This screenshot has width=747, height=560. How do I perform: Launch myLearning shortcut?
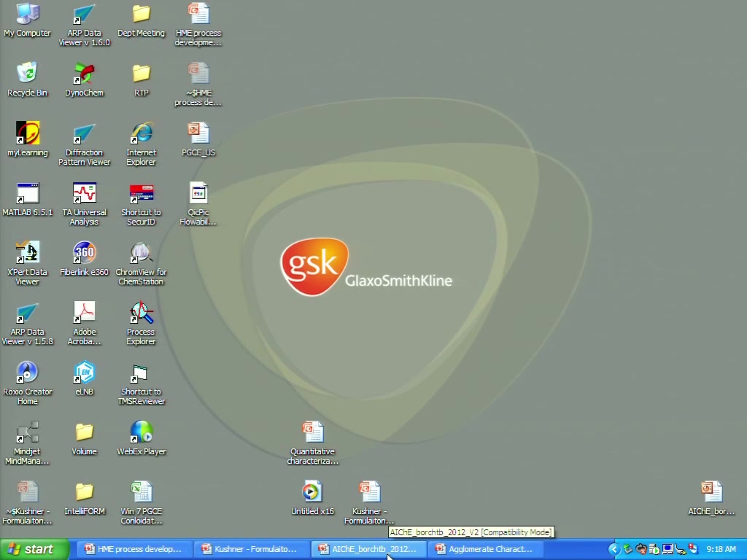click(x=27, y=139)
